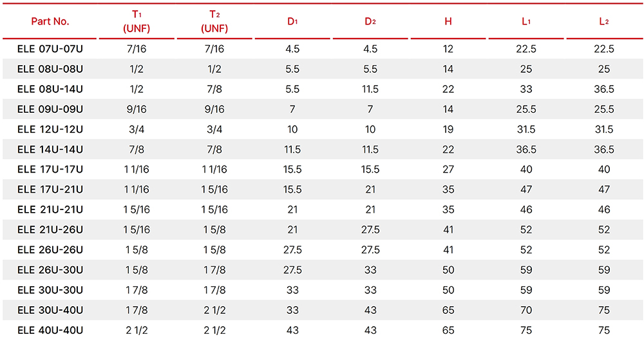Click the L1 column header

click(x=526, y=21)
